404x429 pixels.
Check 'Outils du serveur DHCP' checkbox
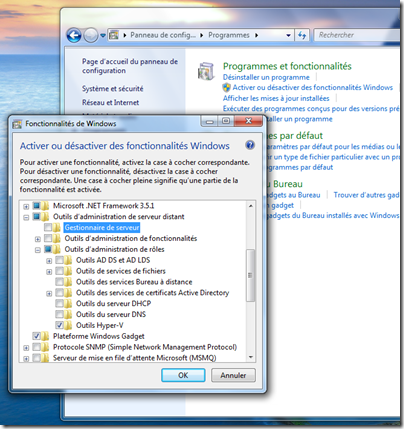(60, 304)
